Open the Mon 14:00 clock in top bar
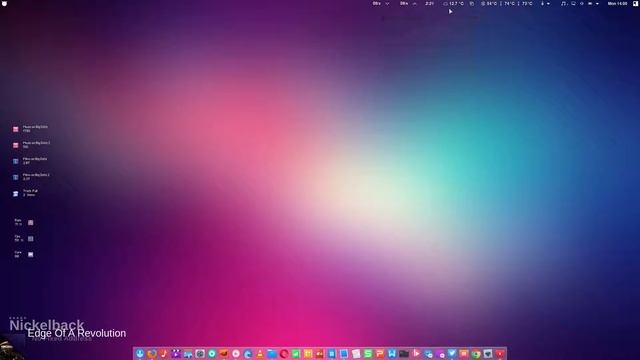640x360 pixels. coord(617,3)
